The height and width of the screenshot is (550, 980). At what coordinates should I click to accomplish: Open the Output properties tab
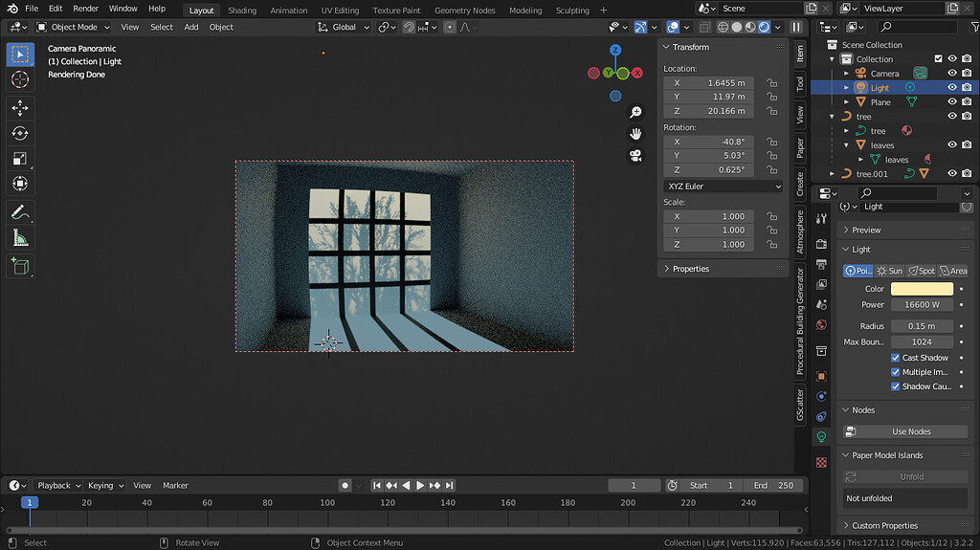pos(821,264)
